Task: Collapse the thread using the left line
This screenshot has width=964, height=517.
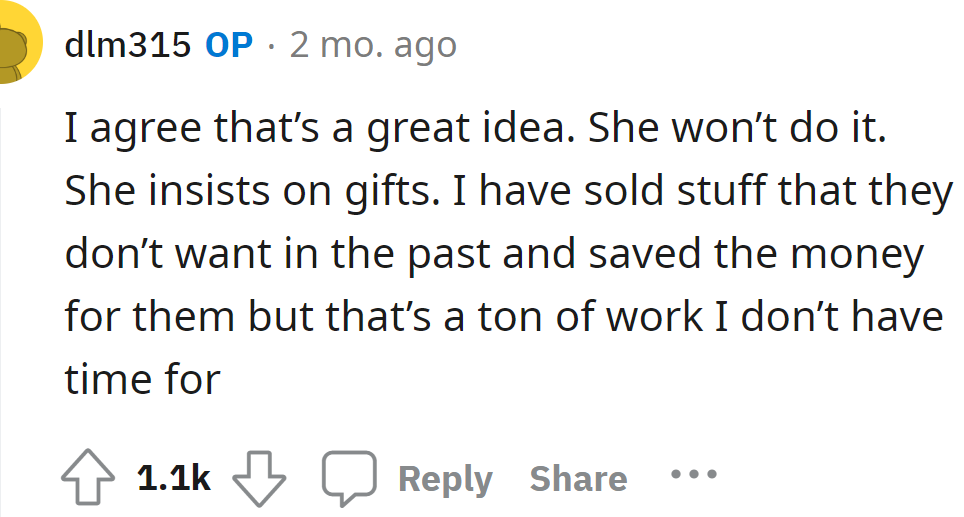Action: tap(3, 300)
